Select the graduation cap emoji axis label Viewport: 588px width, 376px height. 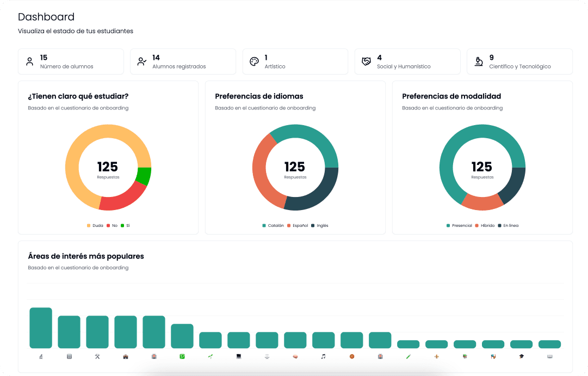pos(522,356)
